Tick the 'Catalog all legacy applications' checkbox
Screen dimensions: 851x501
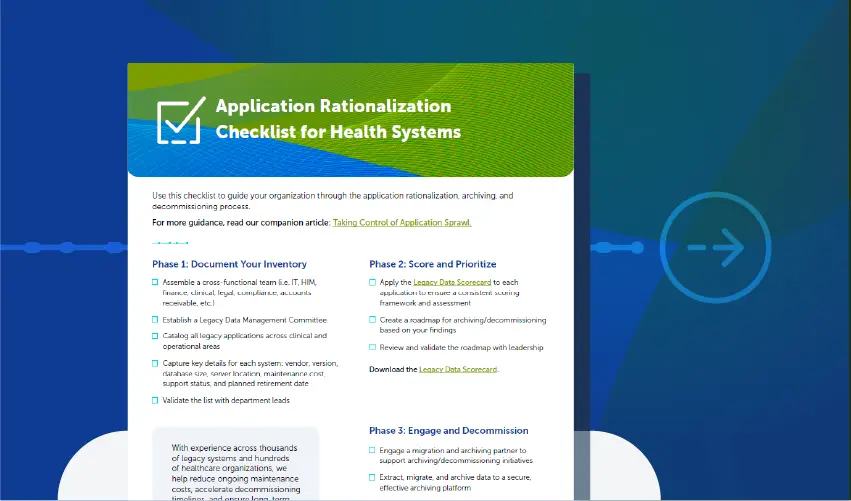[x=155, y=336]
